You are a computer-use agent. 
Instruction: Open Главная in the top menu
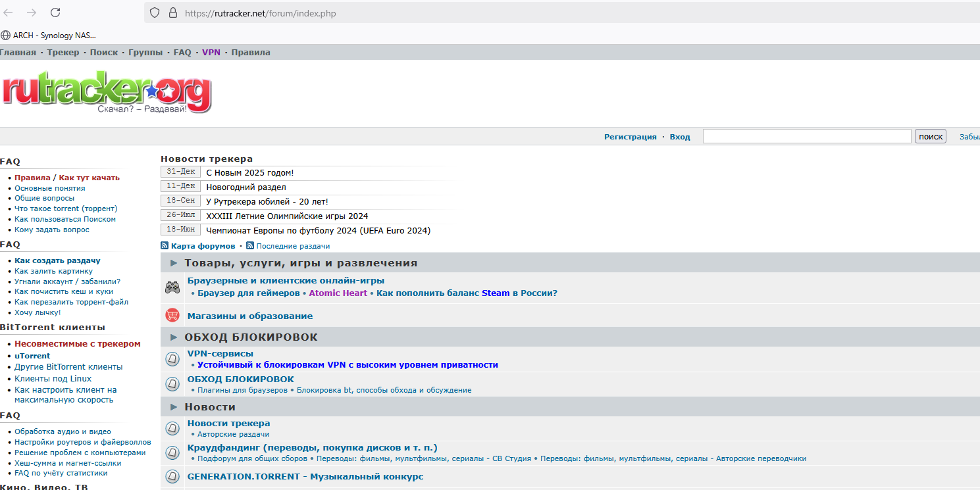18,53
